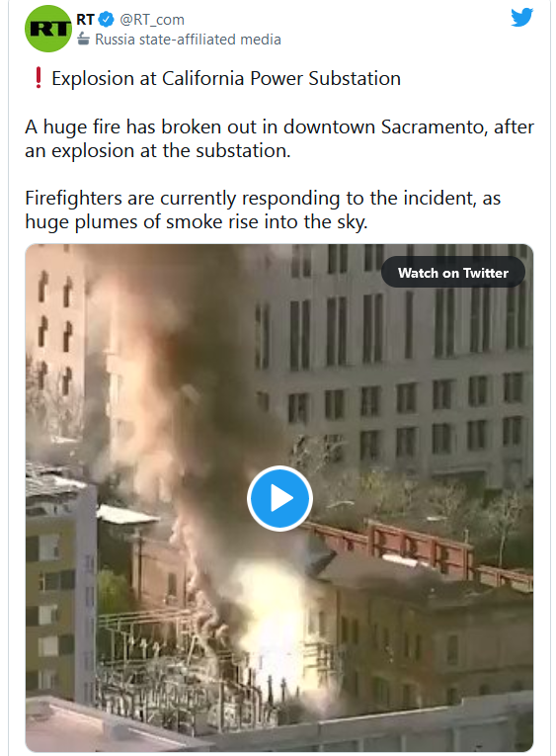This screenshot has width=556, height=756.
Task: Open the @RT_com handle link
Action: pos(152,20)
